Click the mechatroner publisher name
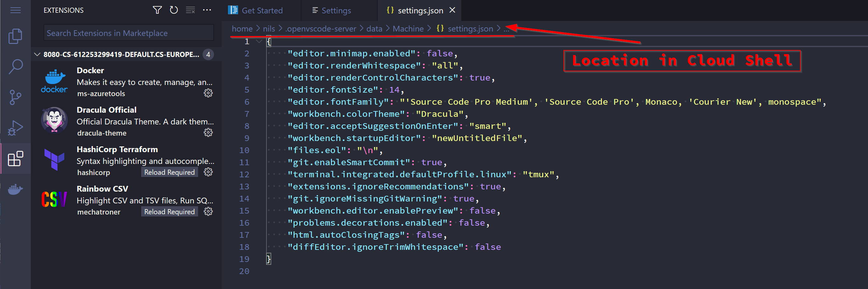Viewport: 868px width, 289px height. [99, 212]
